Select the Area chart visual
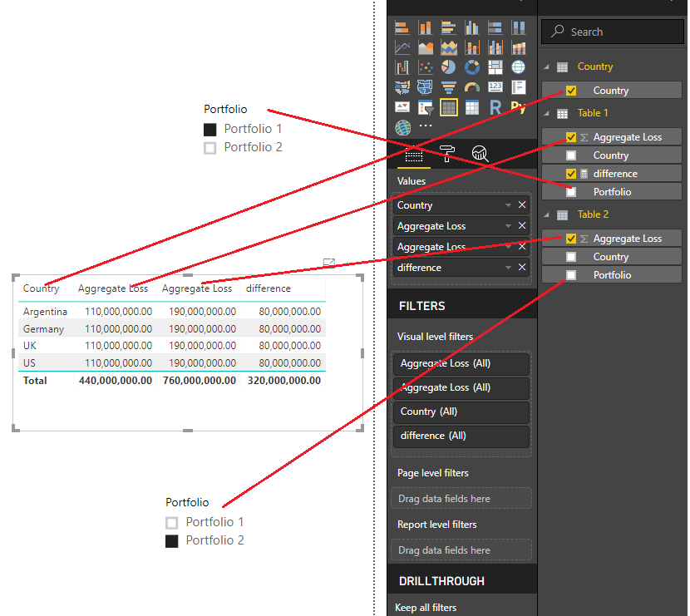This screenshot has height=616, width=690. click(425, 47)
